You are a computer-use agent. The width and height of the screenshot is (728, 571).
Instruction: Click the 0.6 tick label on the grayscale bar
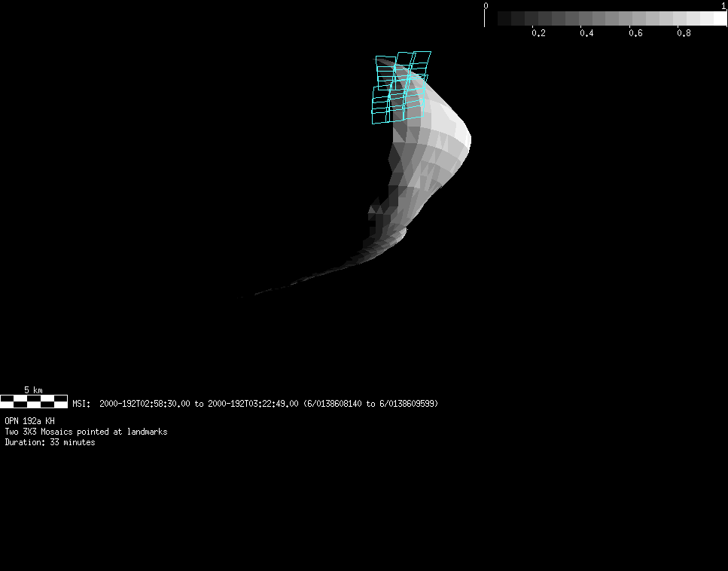pos(635,33)
